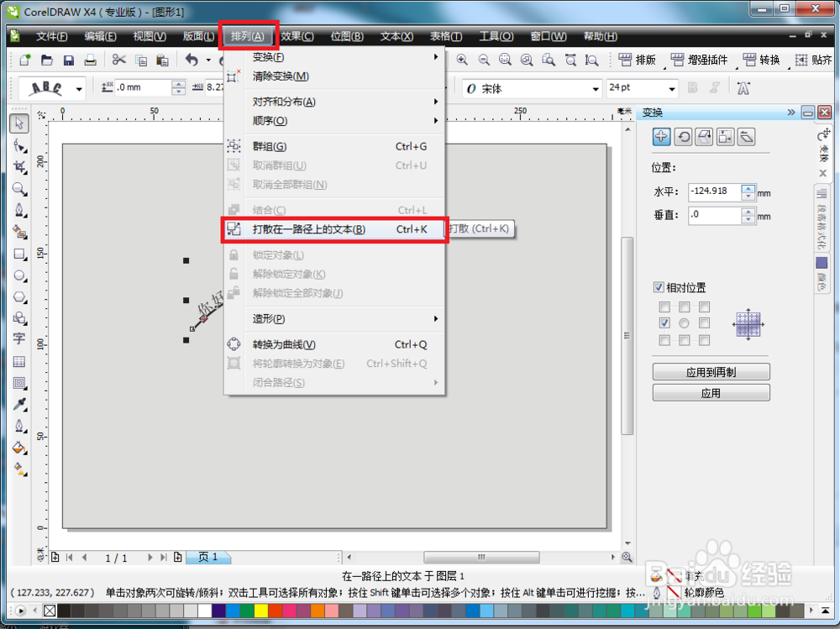Select the Table tool in toolbox
Image resolution: width=840 pixels, height=629 pixels.
coord(19,362)
